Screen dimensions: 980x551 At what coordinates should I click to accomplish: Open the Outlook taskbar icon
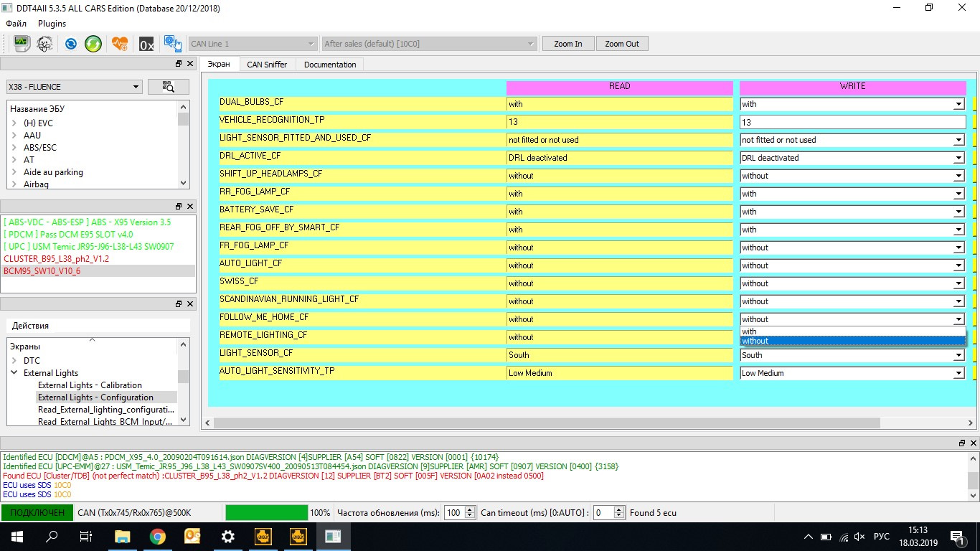(x=193, y=537)
